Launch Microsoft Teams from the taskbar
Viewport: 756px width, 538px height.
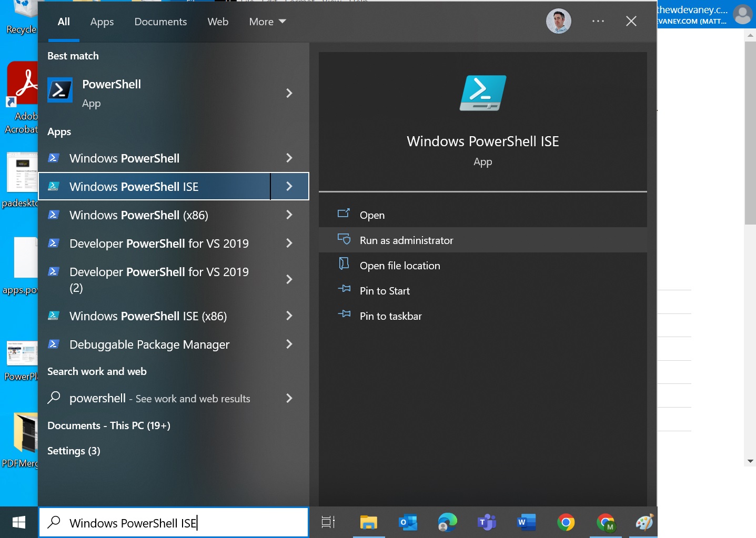pyautogui.click(x=487, y=522)
